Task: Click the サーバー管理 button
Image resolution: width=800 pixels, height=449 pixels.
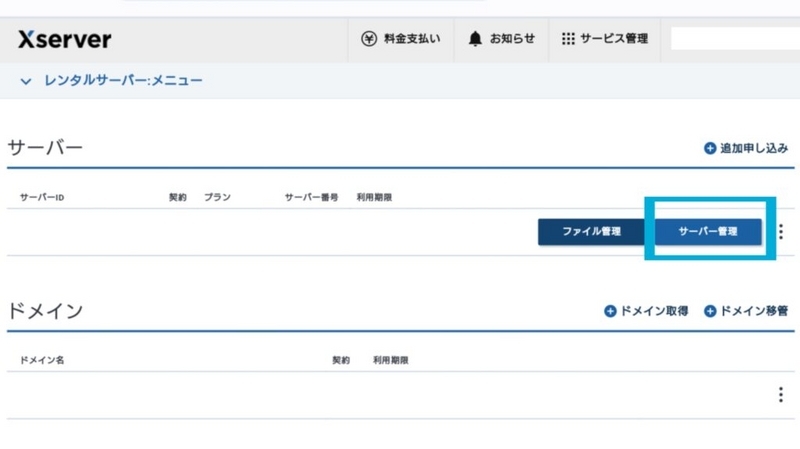Action: (x=708, y=232)
